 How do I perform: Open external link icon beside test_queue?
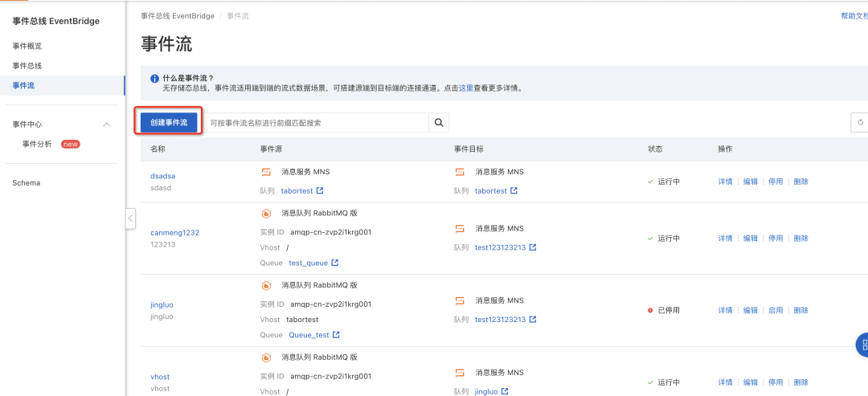pyautogui.click(x=335, y=263)
